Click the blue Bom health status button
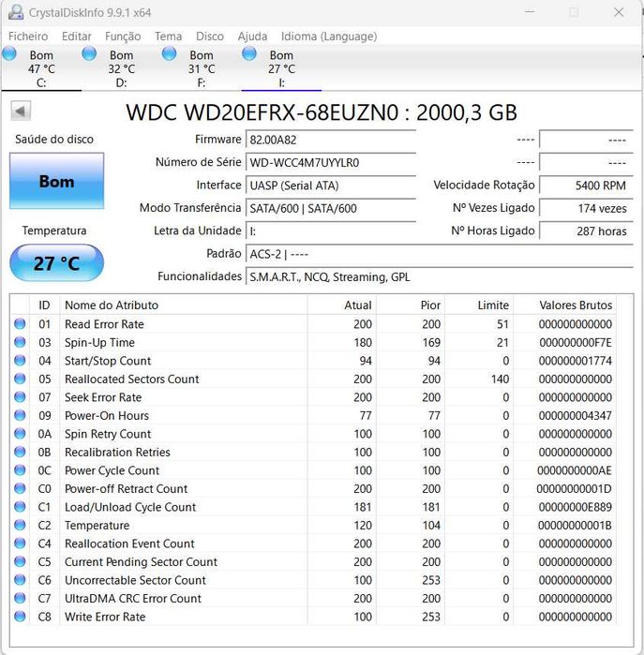644x655 pixels. (57, 181)
